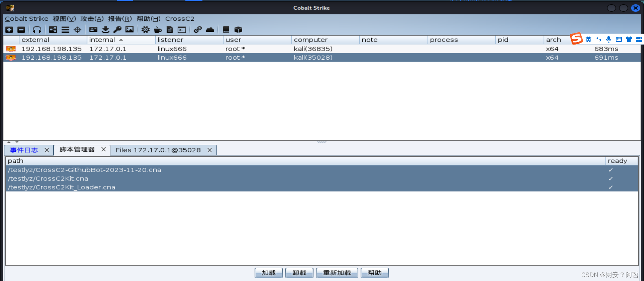This screenshot has width=644, height=281.
Task: Click the 加载 button
Action: point(269,273)
